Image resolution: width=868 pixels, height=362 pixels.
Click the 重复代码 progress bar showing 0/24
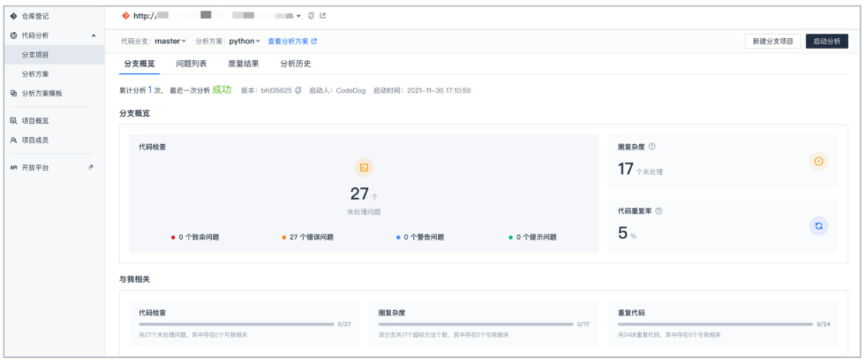click(715, 324)
